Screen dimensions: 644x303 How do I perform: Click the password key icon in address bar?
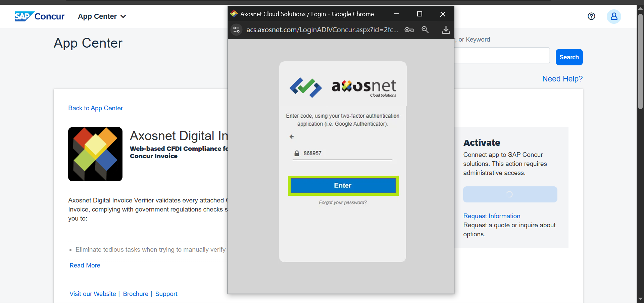409,30
